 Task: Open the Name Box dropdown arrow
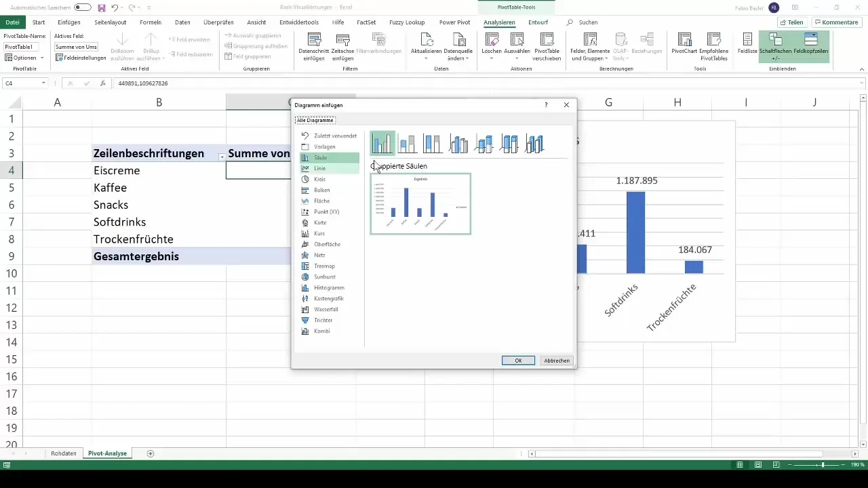click(x=44, y=83)
